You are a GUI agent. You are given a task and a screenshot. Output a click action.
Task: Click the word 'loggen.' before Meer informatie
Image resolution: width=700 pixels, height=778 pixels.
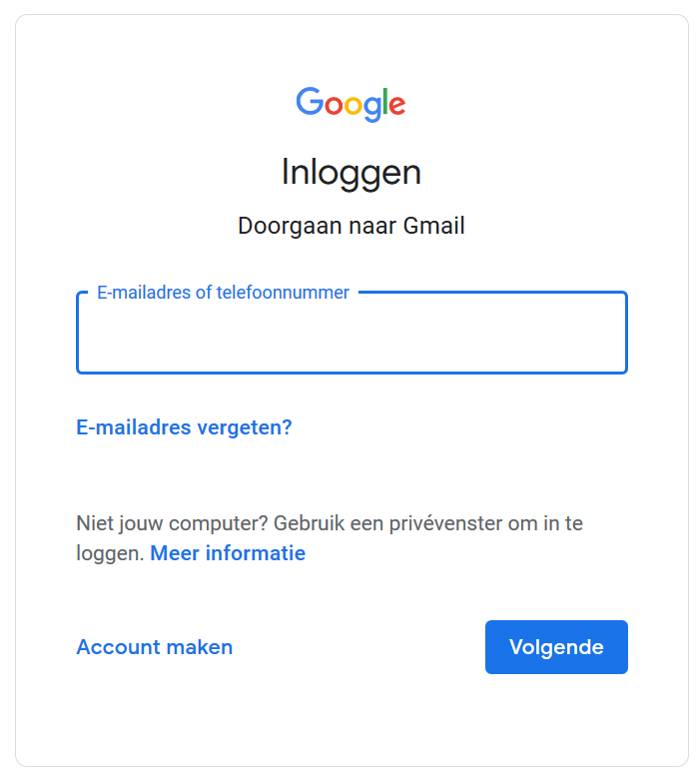tap(110, 553)
